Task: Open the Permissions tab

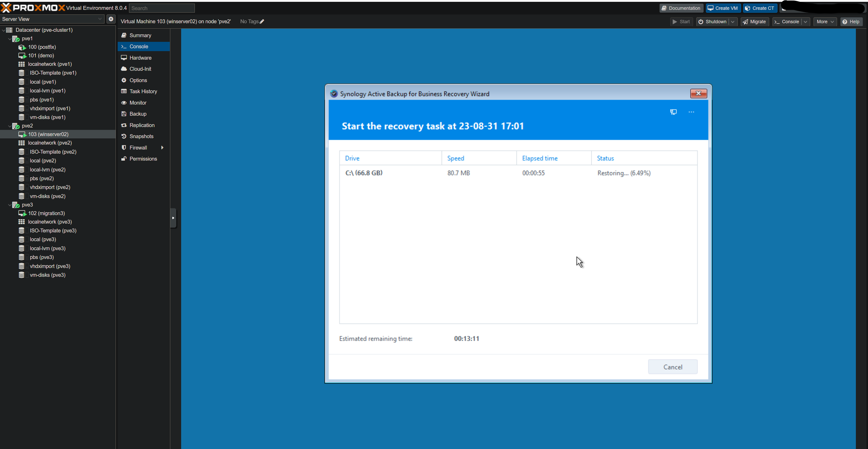Action: [x=143, y=159]
